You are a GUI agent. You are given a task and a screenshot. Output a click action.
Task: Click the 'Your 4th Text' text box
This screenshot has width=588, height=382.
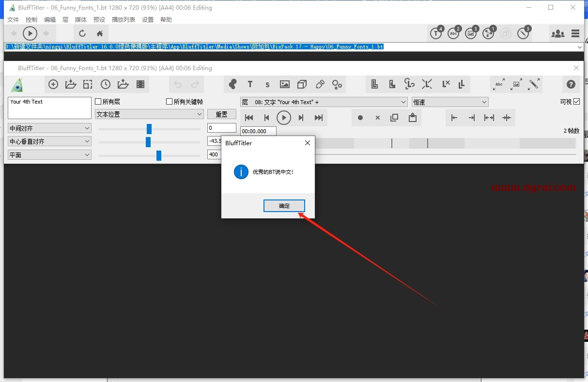[49, 108]
